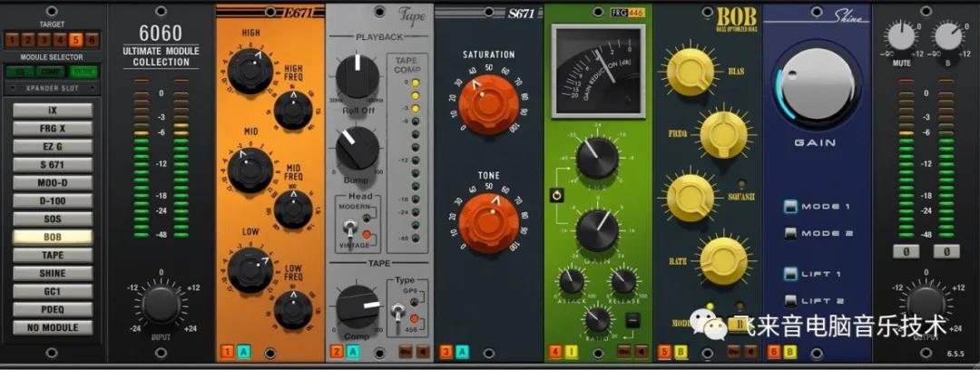This screenshot has height=370, width=980.
Task: Choose the GC1 module
Action: pyautogui.click(x=53, y=291)
